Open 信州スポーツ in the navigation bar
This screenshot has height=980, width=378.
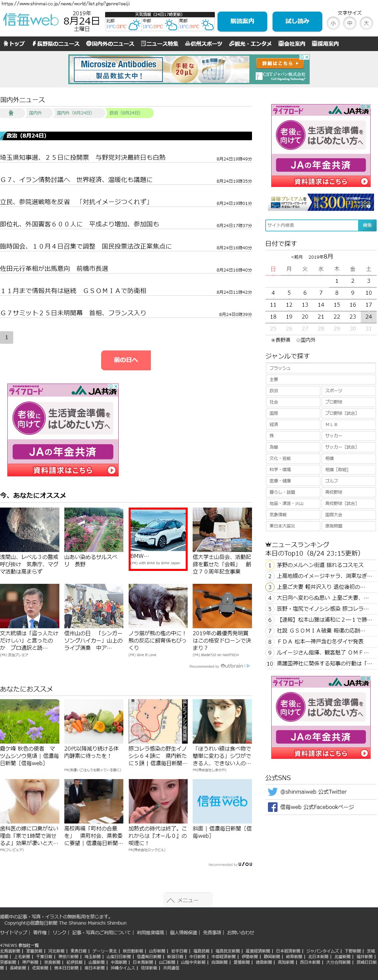point(204,44)
